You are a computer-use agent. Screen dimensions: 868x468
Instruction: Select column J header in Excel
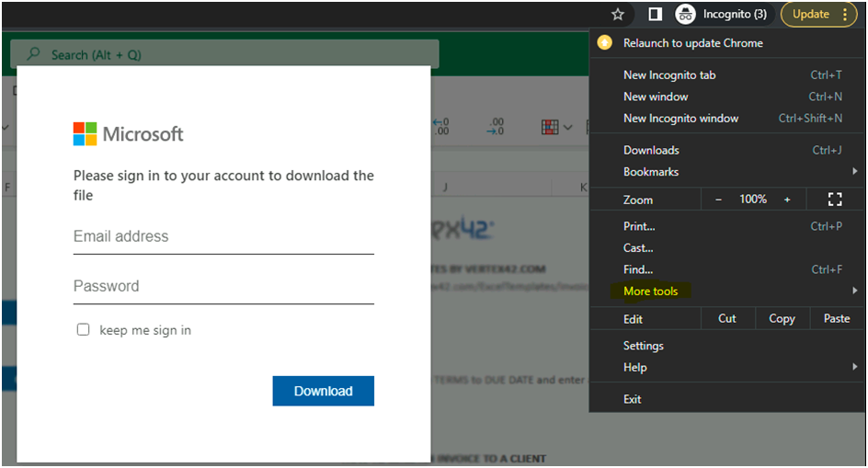(x=445, y=188)
